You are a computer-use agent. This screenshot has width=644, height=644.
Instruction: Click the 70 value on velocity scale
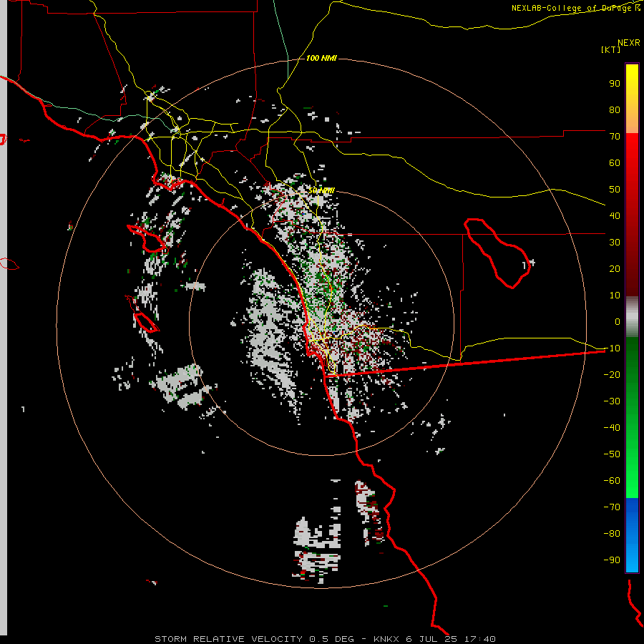[615, 137]
